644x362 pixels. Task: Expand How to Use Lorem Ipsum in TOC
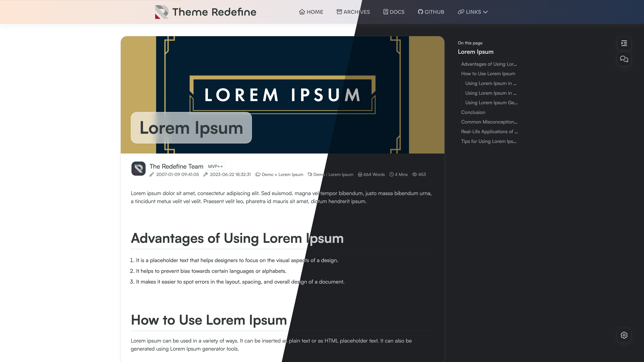[x=488, y=73]
